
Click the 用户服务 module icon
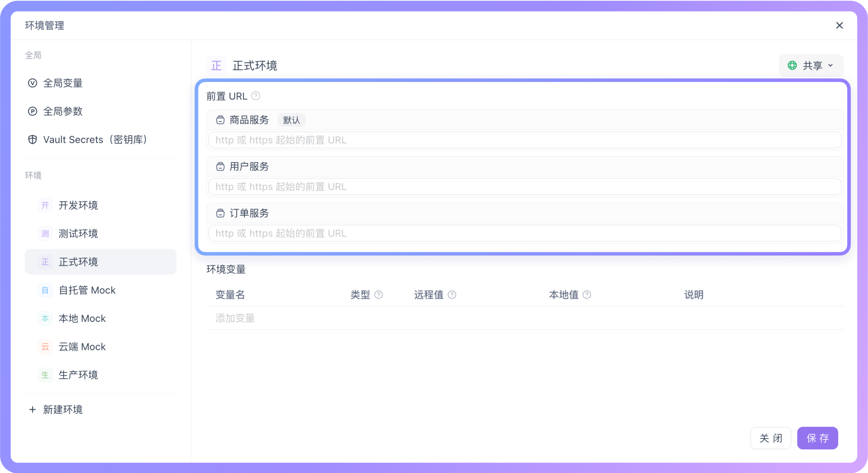220,166
